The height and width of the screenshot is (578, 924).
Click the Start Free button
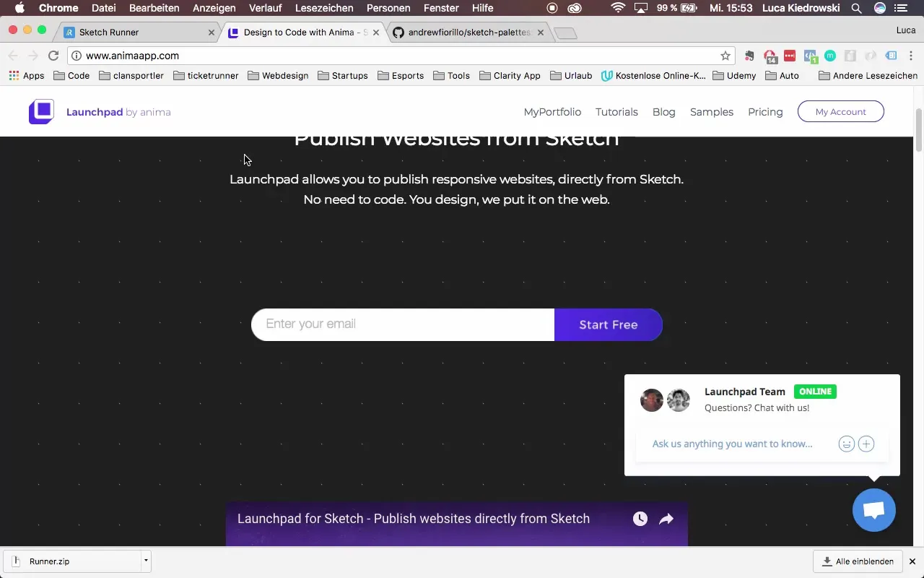[x=609, y=324]
